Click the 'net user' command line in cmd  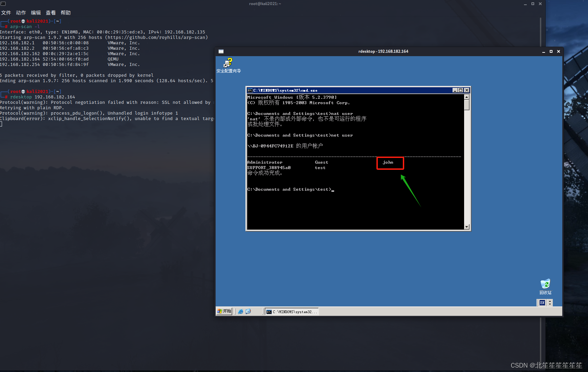pyautogui.click(x=300, y=135)
